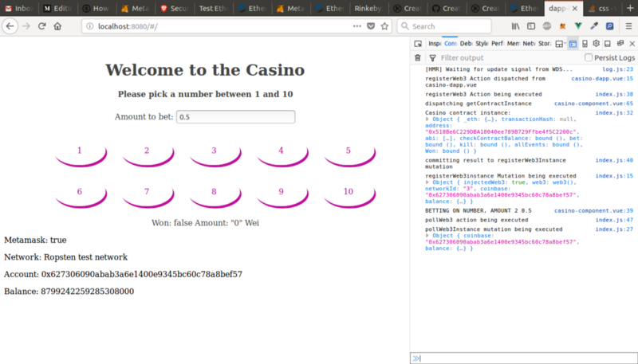638x364 pixels.
Task: Open casino-component.vue:39 source link
Action: tap(593, 210)
